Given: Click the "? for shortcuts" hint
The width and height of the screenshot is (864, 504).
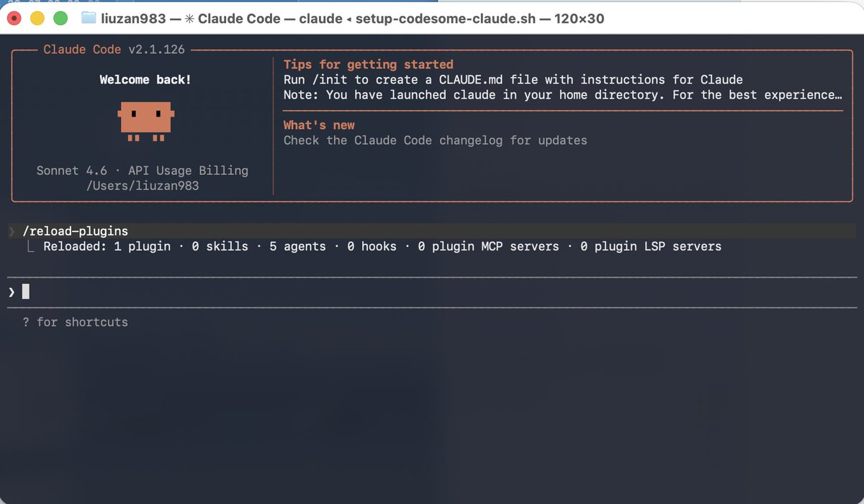Looking at the screenshot, I should click(x=75, y=322).
